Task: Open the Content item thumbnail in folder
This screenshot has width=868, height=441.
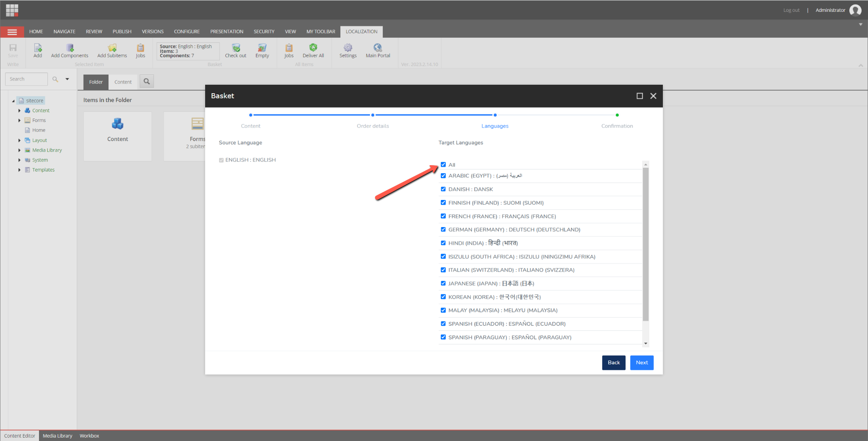Action: tap(117, 136)
